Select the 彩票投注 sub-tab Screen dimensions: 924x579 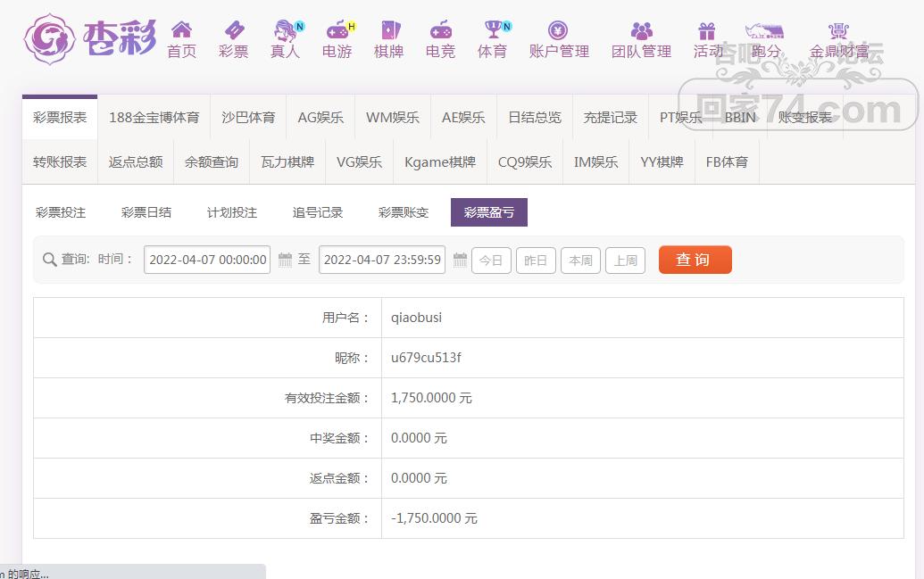(61, 212)
